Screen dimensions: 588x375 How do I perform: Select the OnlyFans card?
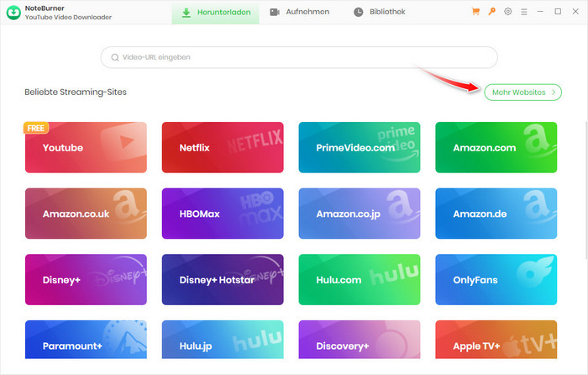click(496, 280)
